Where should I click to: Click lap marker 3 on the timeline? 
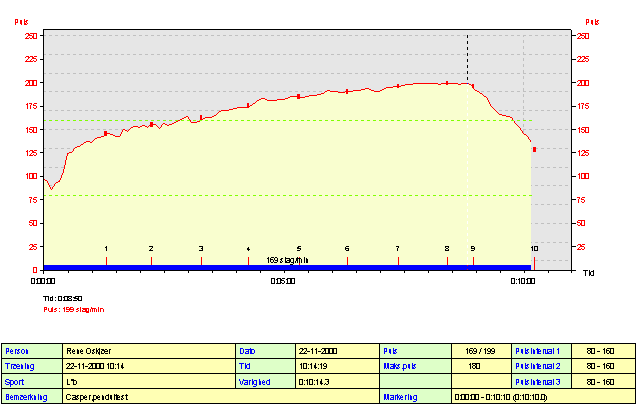pos(201,248)
